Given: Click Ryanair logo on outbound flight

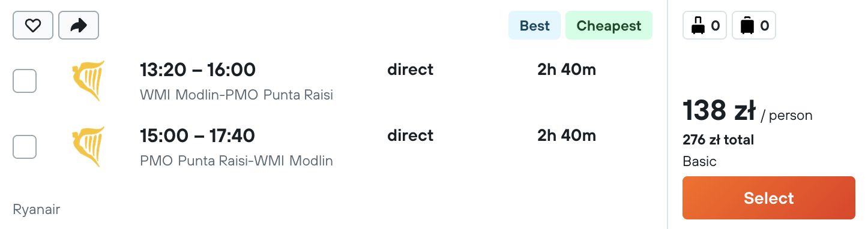Looking at the screenshot, I should pyautogui.click(x=88, y=81).
